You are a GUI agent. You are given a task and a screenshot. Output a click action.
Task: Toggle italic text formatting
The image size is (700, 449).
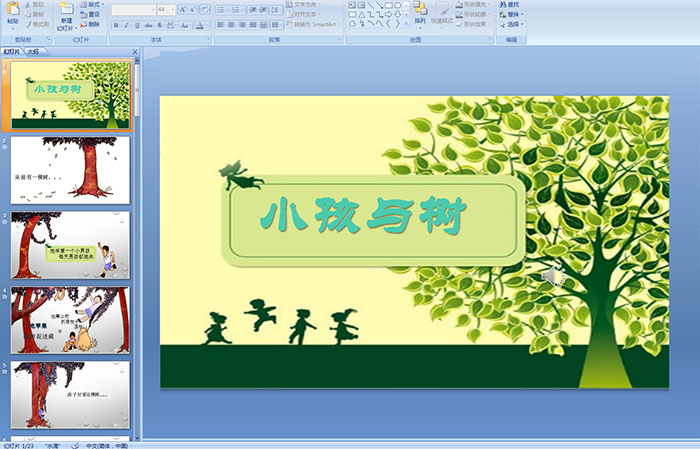(125, 25)
